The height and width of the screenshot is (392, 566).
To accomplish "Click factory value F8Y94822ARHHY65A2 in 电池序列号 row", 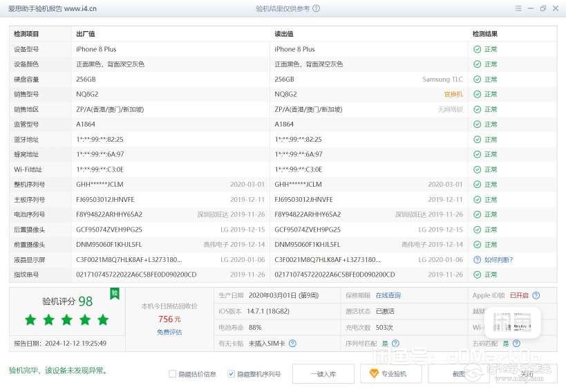I will [x=109, y=214].
